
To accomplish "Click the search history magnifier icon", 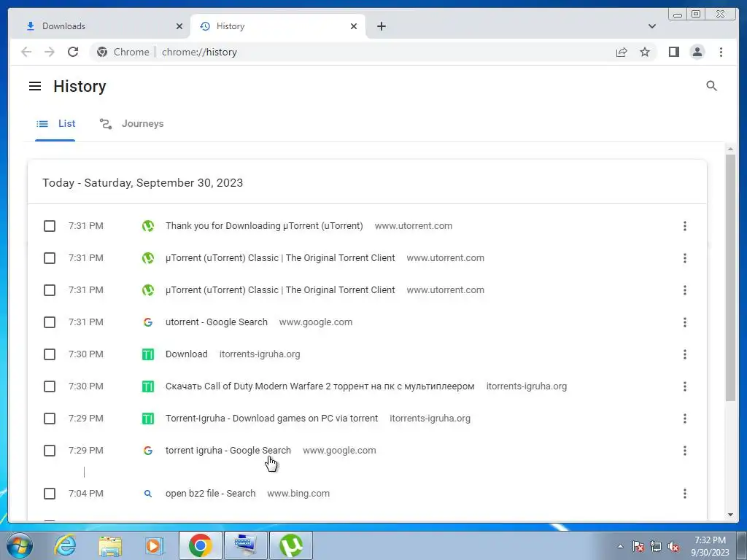I will point(711,86).
